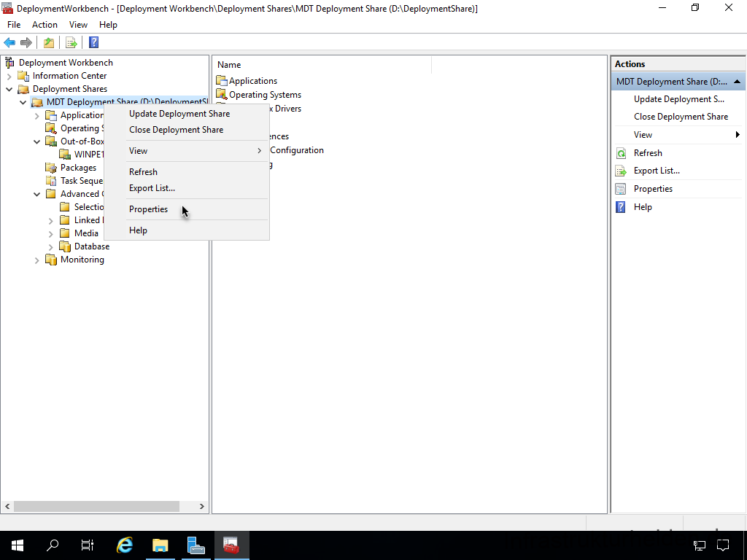Viewport: 747px width, 560px height.
Task: Collapse the Out-of-Box Drivers node
Action: click(x=36, y=141)
